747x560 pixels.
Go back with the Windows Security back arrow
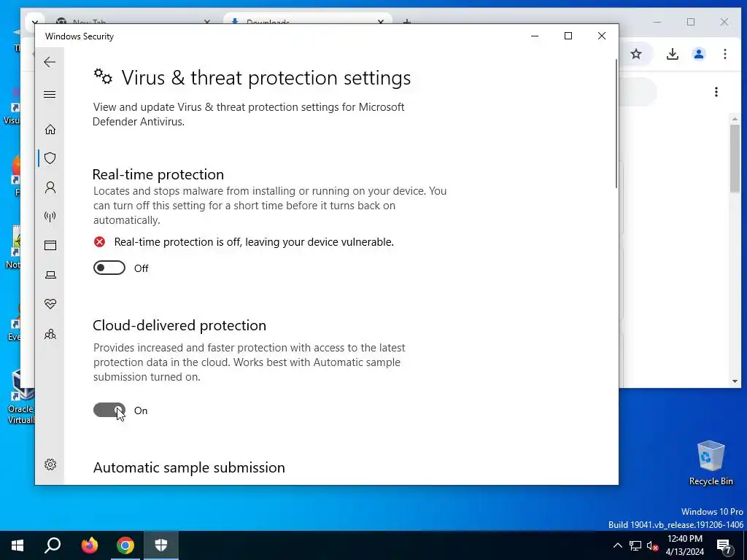tap(50, 62)
